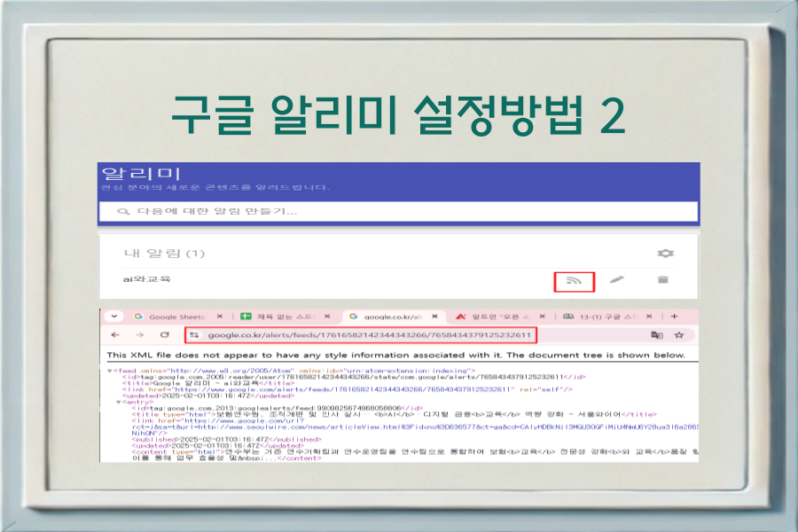798x532 pixels.
Task: Open the gear settings icon beside 내 알림
Action: 665,253
